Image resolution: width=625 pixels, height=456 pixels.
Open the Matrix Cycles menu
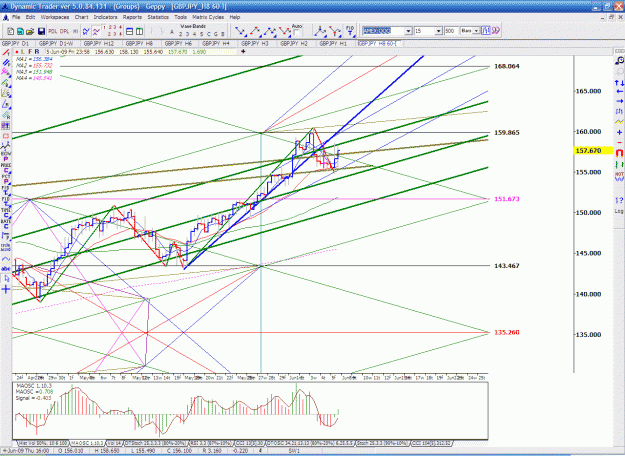[x=208, y=17]
